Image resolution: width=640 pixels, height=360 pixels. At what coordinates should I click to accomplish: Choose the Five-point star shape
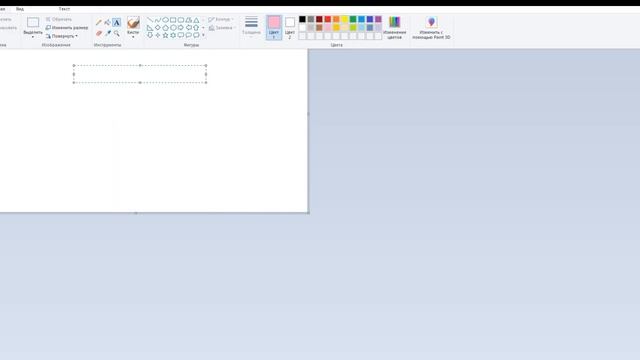point(165,35)
